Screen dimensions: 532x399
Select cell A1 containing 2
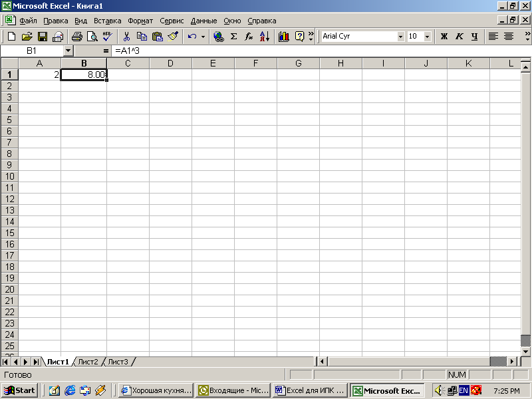[40, 74]
